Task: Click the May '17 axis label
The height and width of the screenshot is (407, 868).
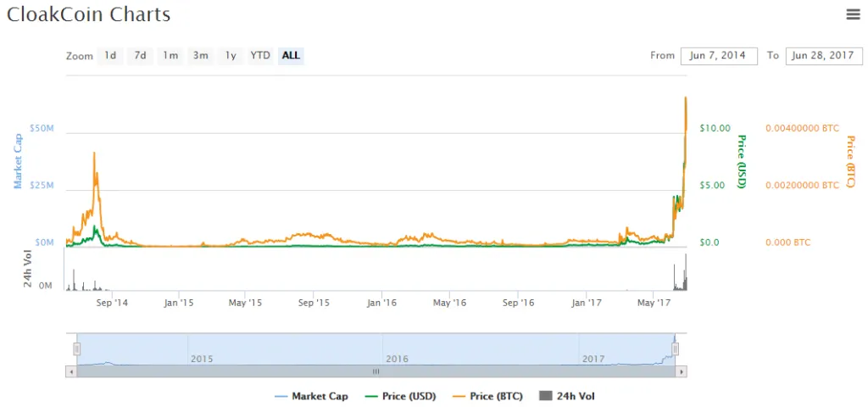Action: point(654,303)
